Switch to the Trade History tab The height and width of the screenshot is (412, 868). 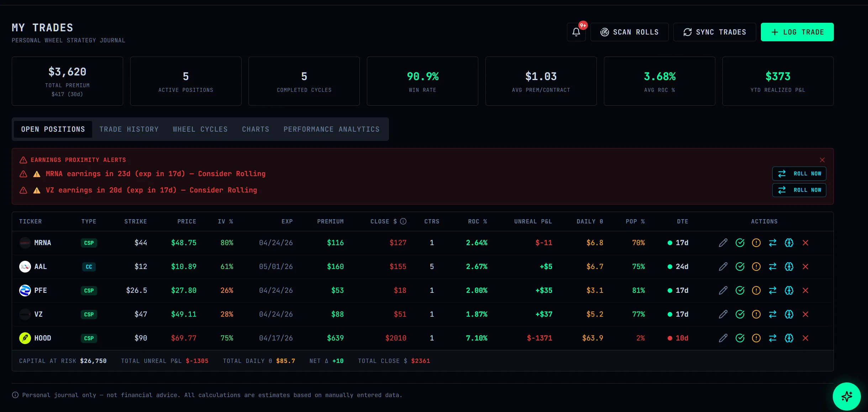click(x=129, y=129)
